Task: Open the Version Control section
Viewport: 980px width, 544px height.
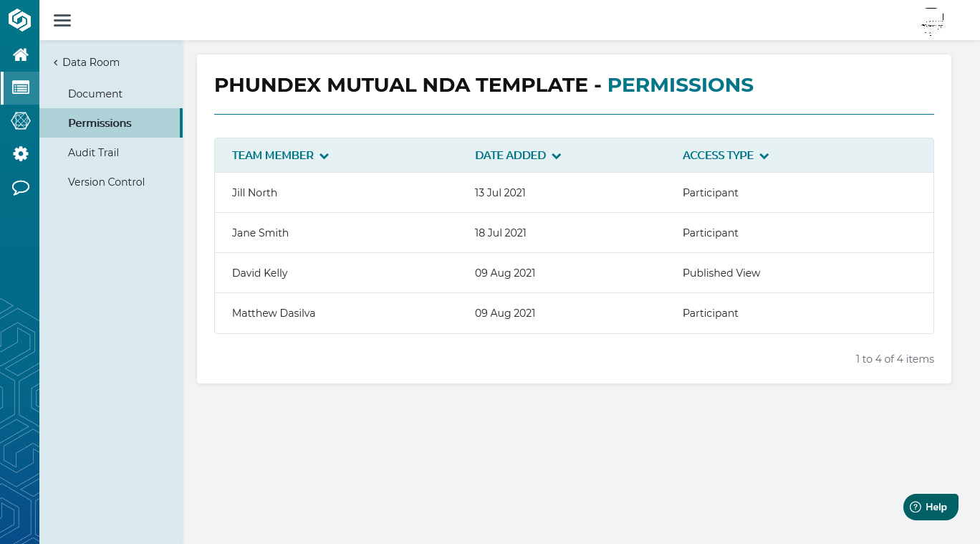Action: tap(106, 182)
